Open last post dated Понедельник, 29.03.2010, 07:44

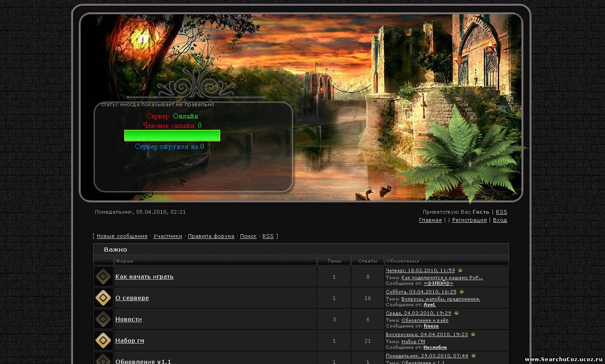pyautogui.click(x=427, y=355)
